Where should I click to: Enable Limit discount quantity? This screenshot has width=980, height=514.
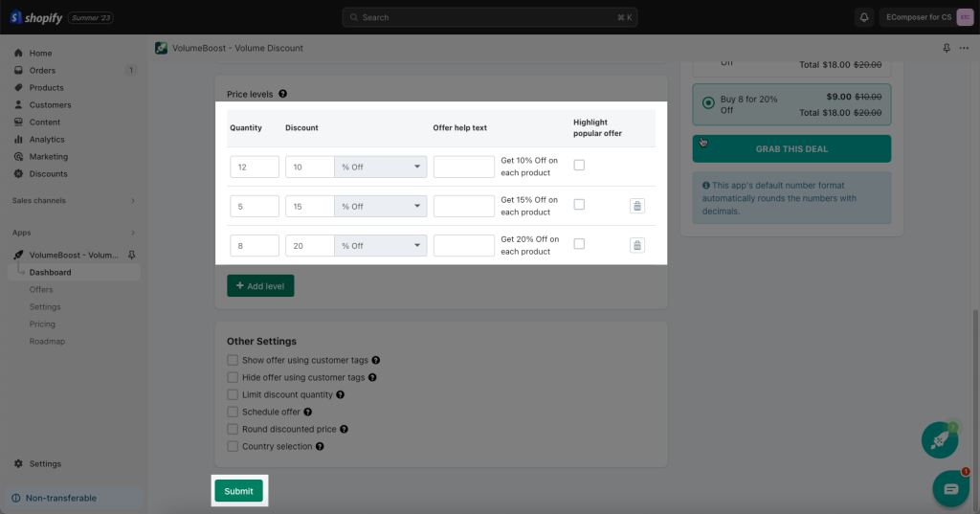click(233, 394)
